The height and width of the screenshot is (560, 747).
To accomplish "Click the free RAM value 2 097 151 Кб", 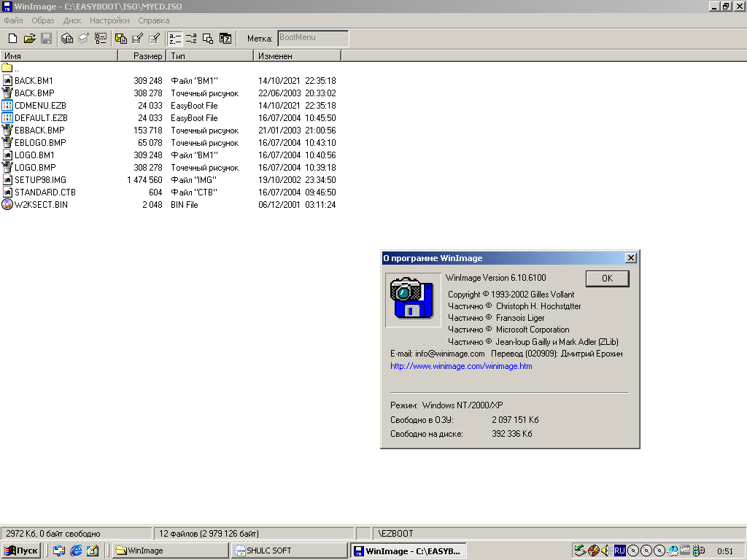I will click(515, 419).
